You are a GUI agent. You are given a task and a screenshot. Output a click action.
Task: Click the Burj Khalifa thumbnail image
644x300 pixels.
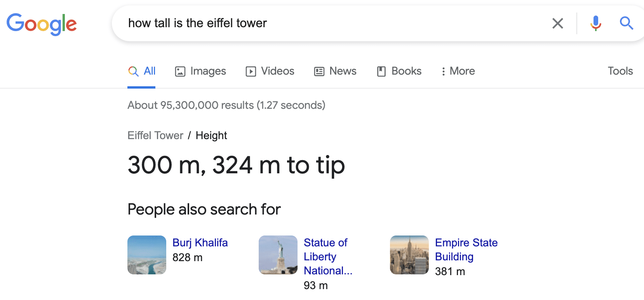pyautogui.click(x=146, y=255)
